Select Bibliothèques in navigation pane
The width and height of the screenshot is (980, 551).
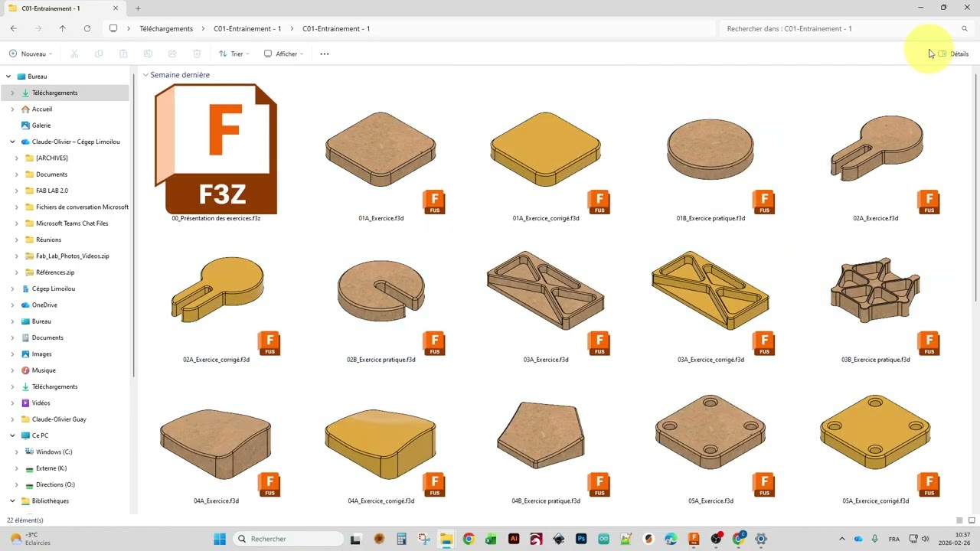[51, 500]
